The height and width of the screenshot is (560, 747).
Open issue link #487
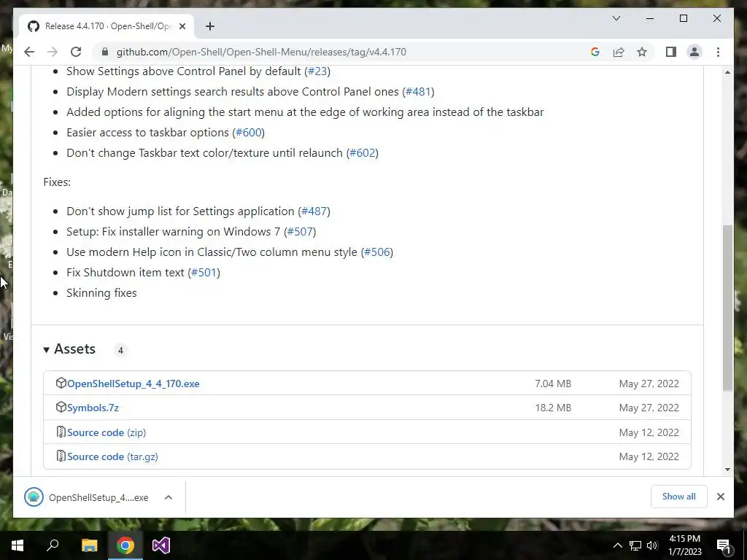[314, 211]
